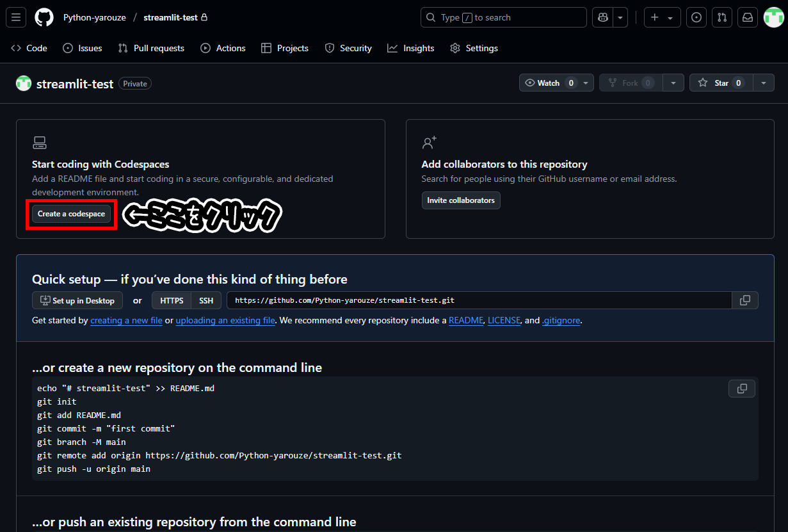Open the Pull requests icon in the header
Viewport: 788px width, 532px height.
point(722,17)
